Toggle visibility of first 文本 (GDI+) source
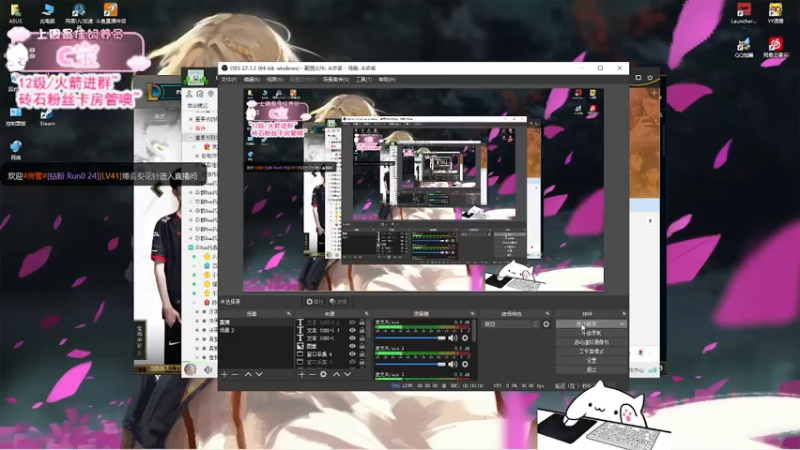Image resolution: width=800 pixels, height=450 pixels. pyautogui.click(x=352, y=322)
